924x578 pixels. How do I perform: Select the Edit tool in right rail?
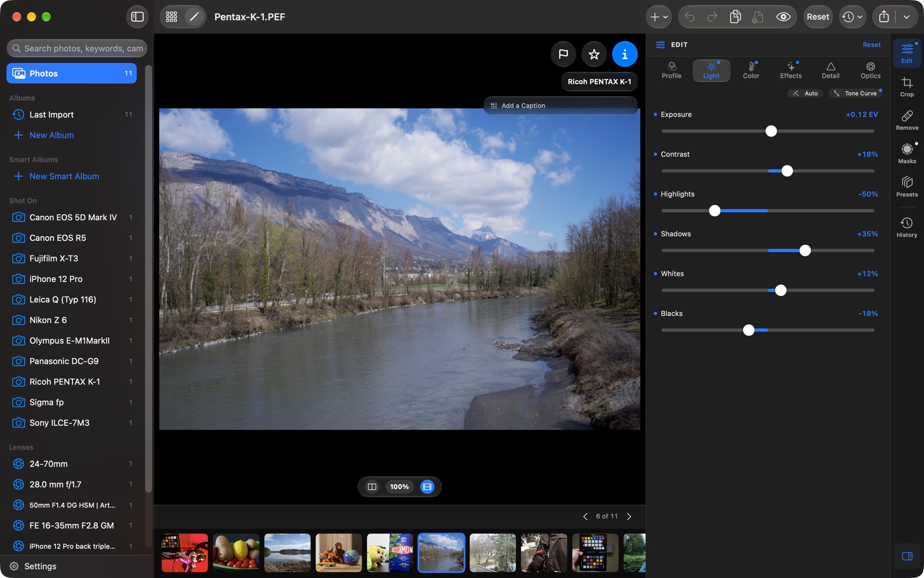pos(907,53)
